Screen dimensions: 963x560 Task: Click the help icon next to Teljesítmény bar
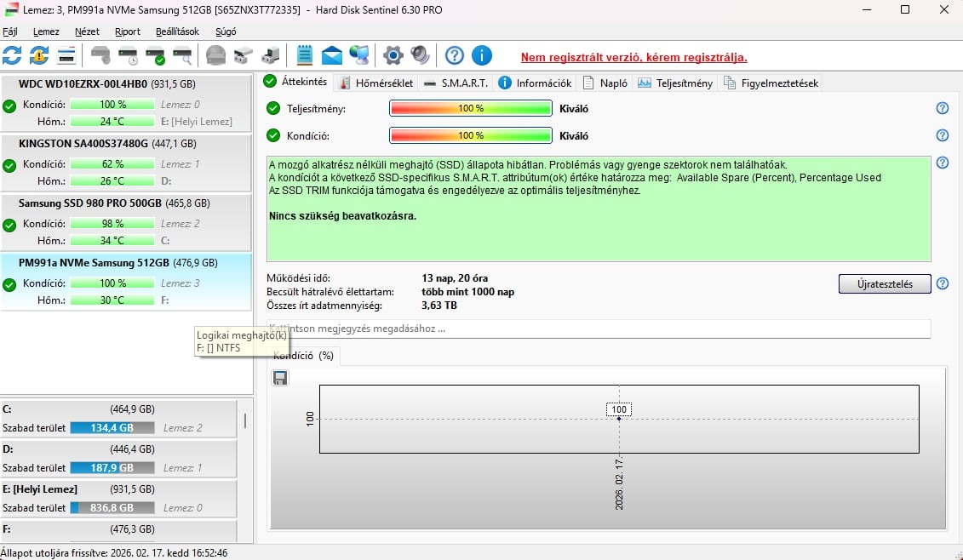(943, 109)
